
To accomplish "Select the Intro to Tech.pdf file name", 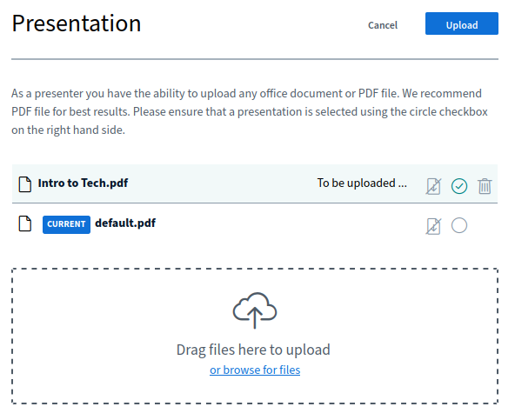I will 83,183.
